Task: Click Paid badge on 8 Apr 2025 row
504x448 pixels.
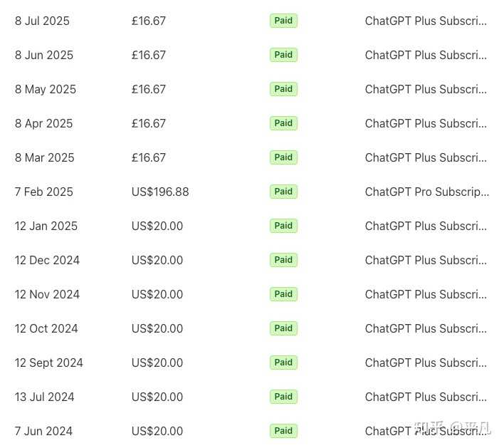Action: coord(283,123)
